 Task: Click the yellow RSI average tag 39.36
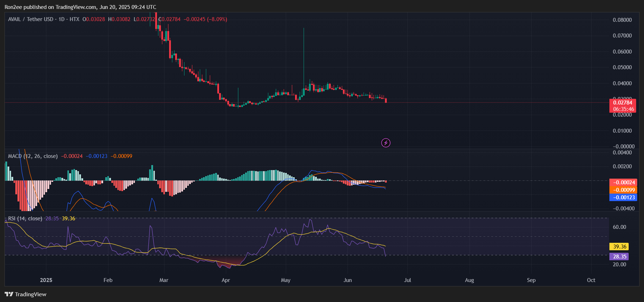[619, 247]
